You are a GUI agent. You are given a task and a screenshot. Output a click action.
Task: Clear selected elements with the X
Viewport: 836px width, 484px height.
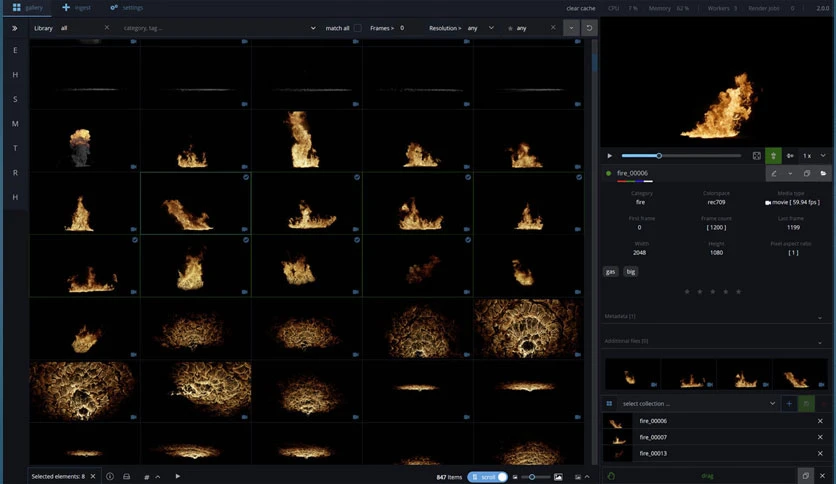93,477
